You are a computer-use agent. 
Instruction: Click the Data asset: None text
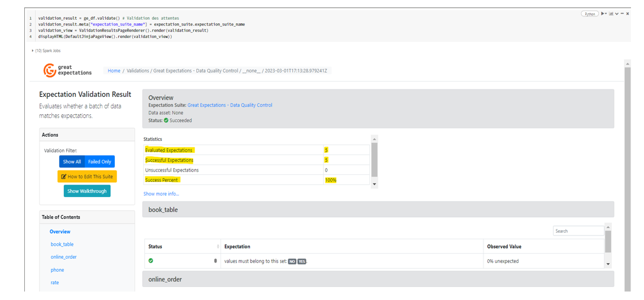[166, 113]
